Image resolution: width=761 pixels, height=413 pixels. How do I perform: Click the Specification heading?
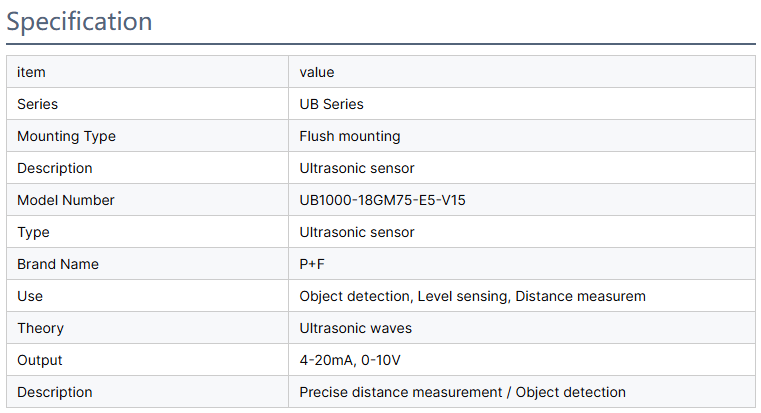(80, 21)
